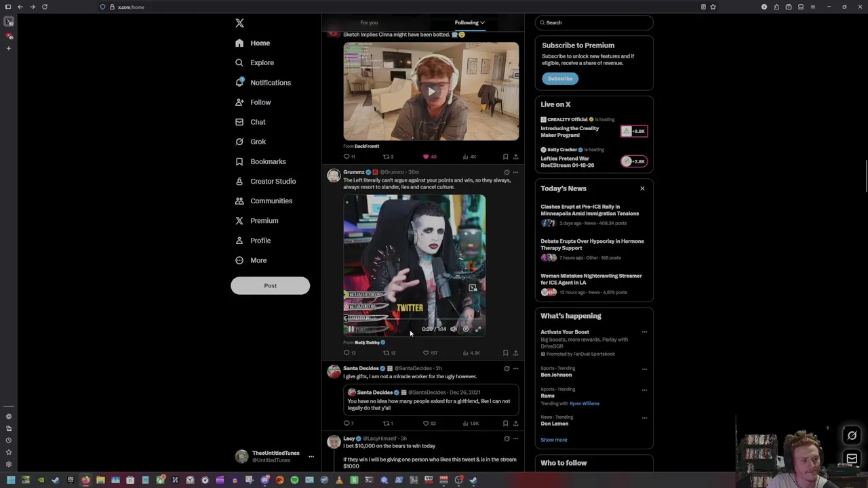
Task: Mute the Grummz video
Action: click(453, 329)
